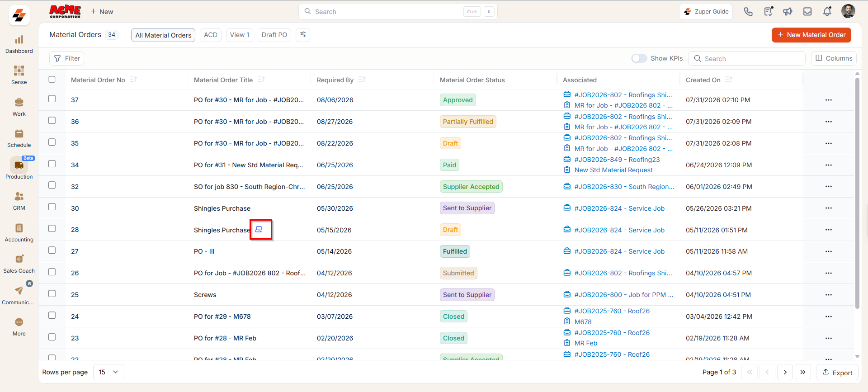Viewport: 868px width, 392px height.
Task: Click the New Material Order button
Action: click(x=811, y=35)
